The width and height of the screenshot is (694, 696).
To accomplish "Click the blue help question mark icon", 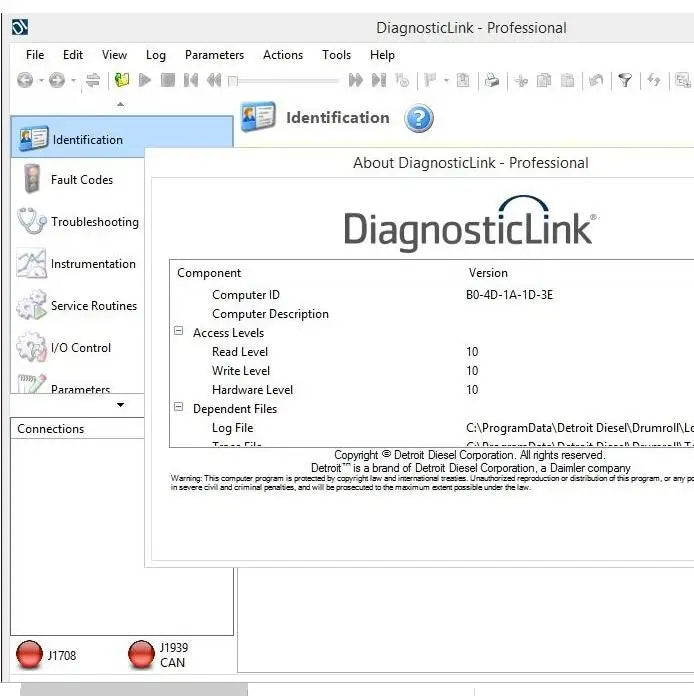I will (419, 119).
